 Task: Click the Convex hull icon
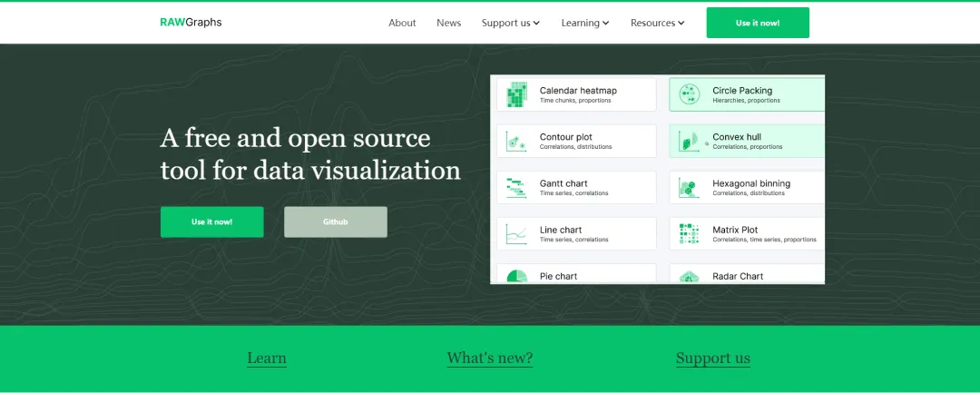click(x=689, y=142)
